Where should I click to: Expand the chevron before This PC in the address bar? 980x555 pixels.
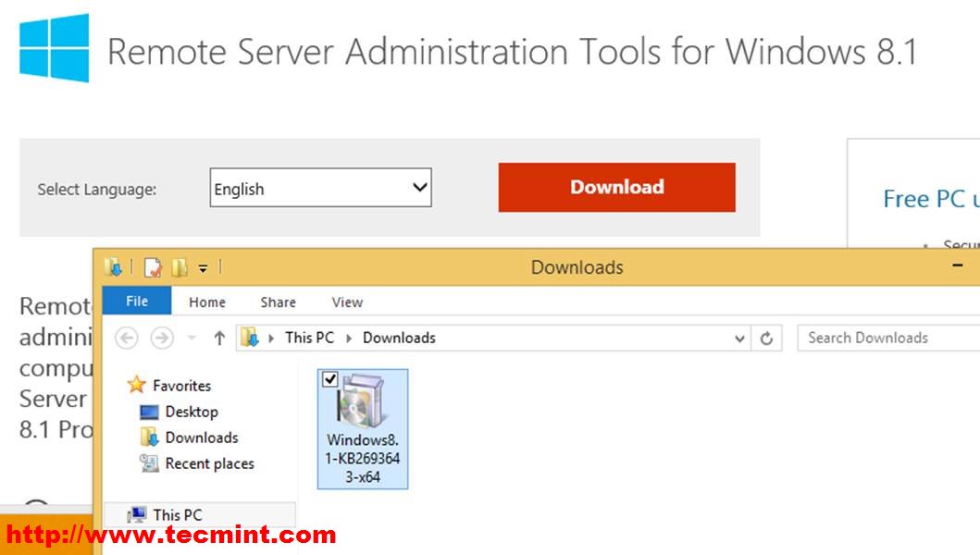pyautogui.click(x=271, y=339)
